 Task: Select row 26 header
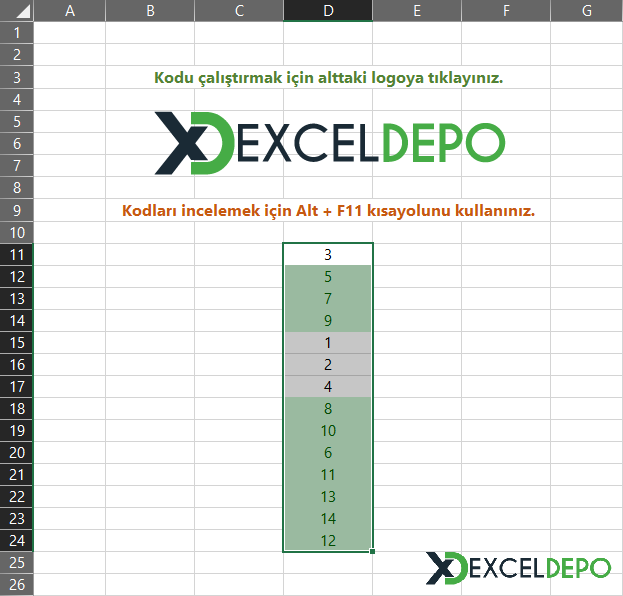point(17,584)
